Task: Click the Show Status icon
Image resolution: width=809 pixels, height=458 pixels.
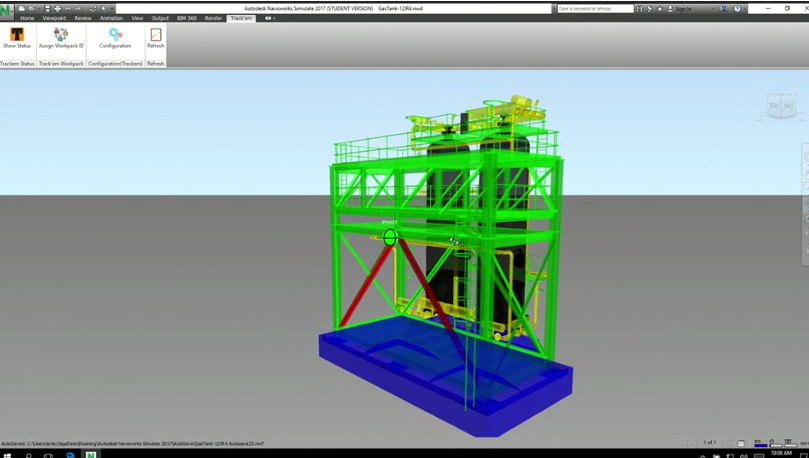Action: [17, 35]
